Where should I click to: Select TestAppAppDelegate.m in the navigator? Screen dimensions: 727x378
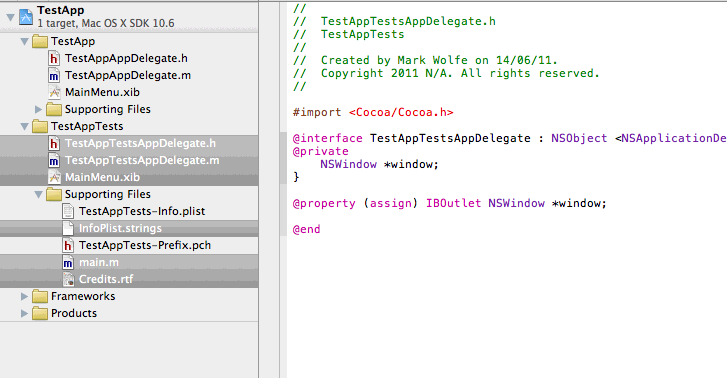128,75
